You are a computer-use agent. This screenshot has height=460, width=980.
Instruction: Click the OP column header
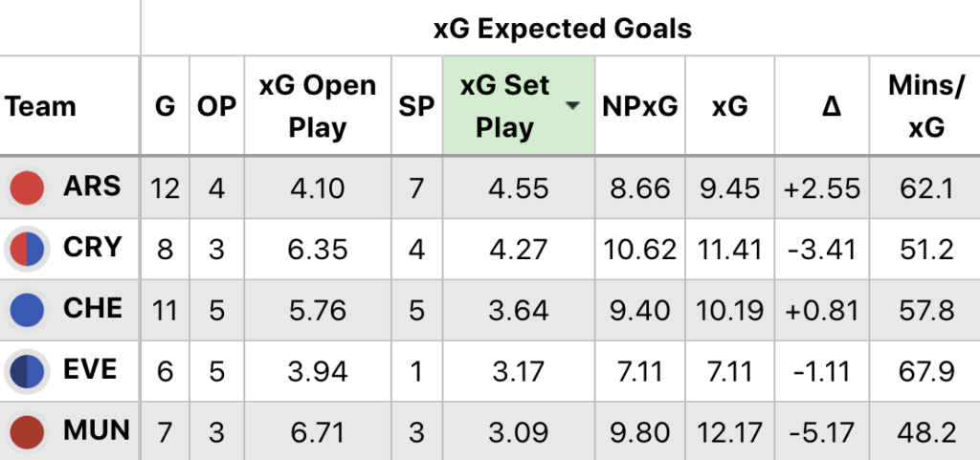point(216,106)
